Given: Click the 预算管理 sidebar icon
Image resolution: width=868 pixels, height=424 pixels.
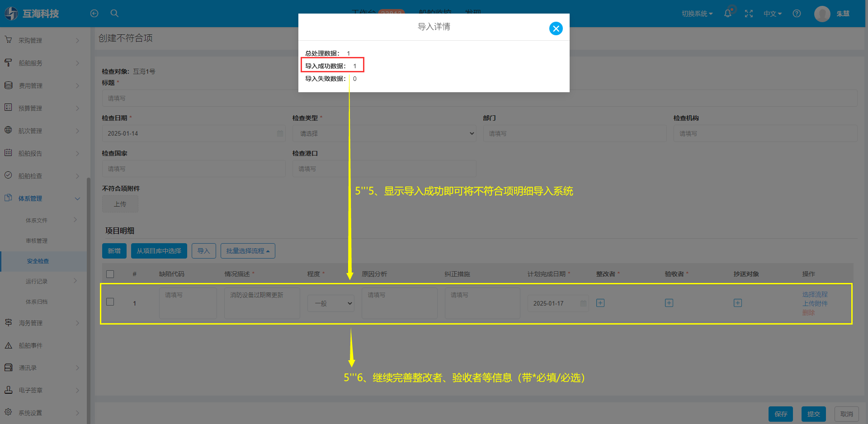Looking at the screenshot, I should (x=8, y=108).
